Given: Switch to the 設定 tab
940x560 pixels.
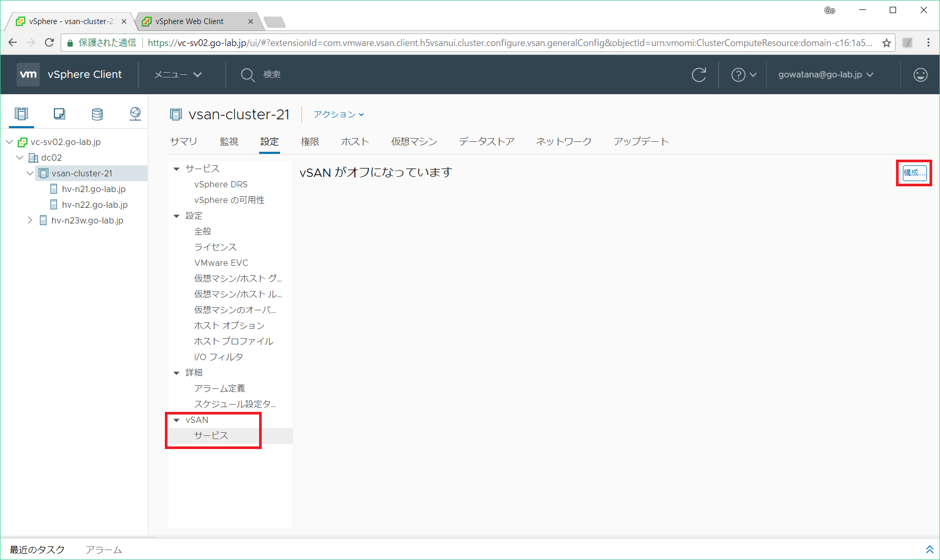Looking at the screenshot, I should pyautogui.click(x=270, y=141).
